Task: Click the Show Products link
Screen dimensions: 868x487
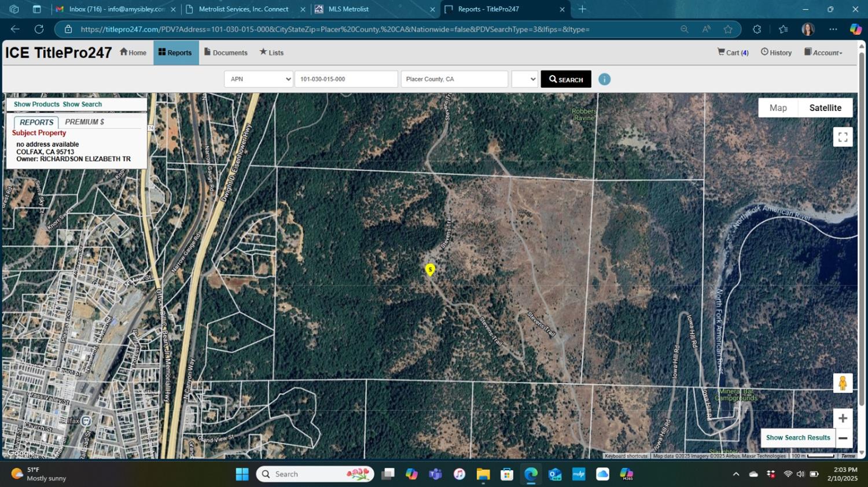Action: (36, 105)
